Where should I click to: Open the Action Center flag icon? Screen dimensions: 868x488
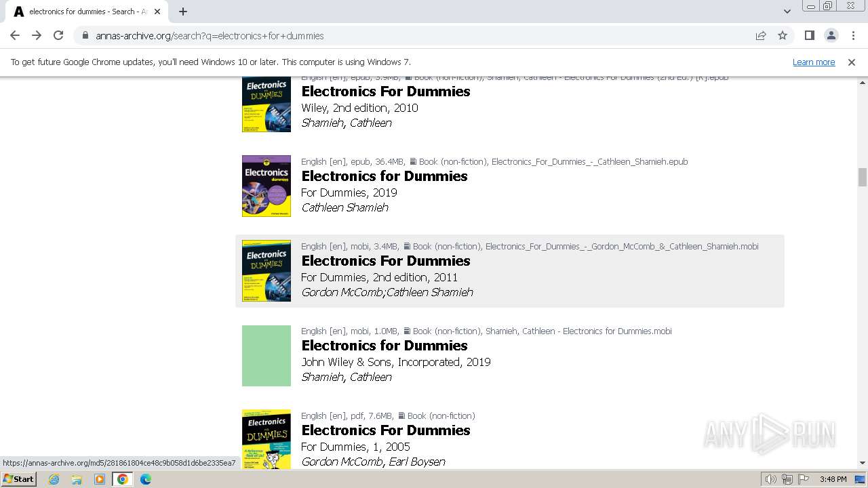[803, 479]
